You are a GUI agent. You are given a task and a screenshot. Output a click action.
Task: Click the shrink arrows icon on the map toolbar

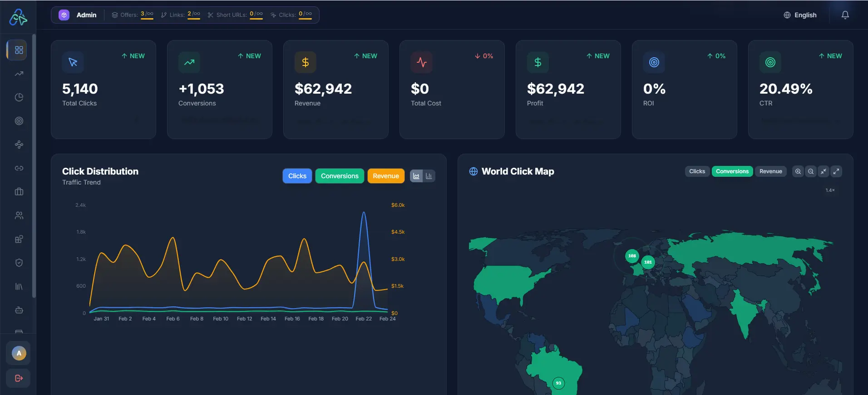[823, 171]
